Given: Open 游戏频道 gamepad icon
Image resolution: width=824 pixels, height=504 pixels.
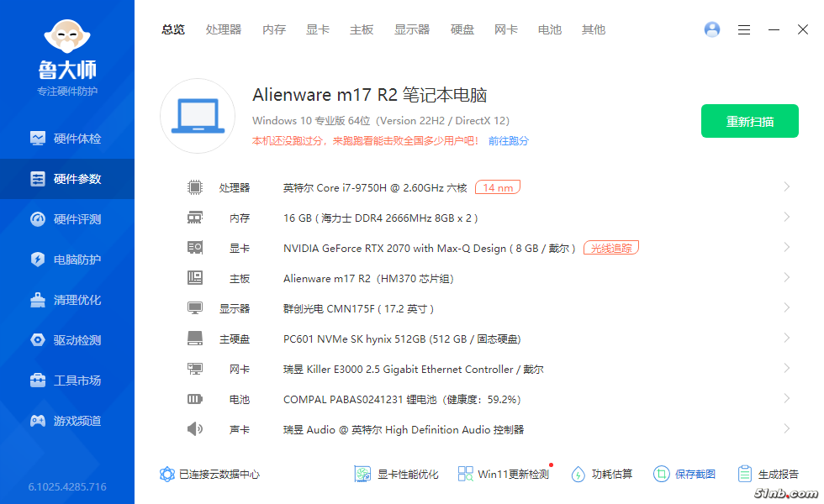Looking at the screenshot, I should click(38, 421).
